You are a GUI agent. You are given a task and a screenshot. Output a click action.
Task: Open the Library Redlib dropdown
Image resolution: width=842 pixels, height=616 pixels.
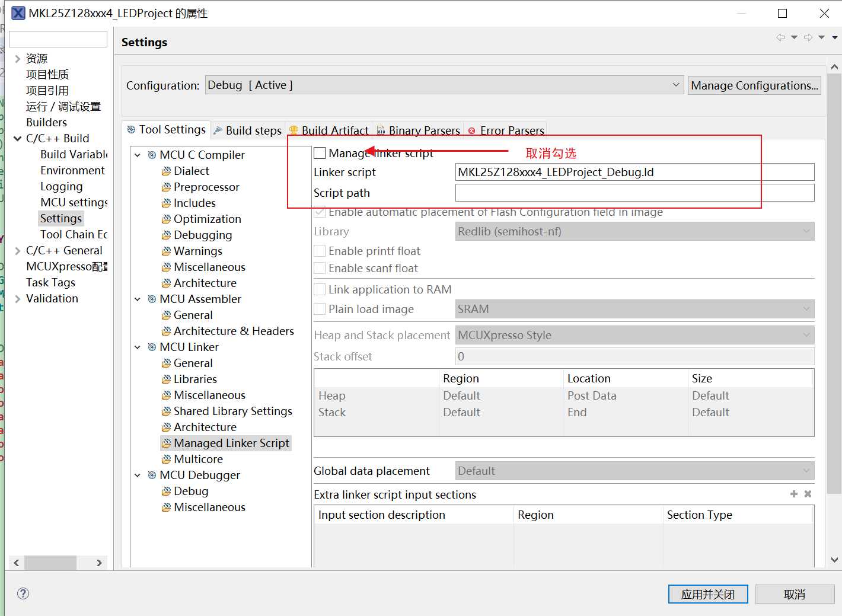[x=634, y=231]
